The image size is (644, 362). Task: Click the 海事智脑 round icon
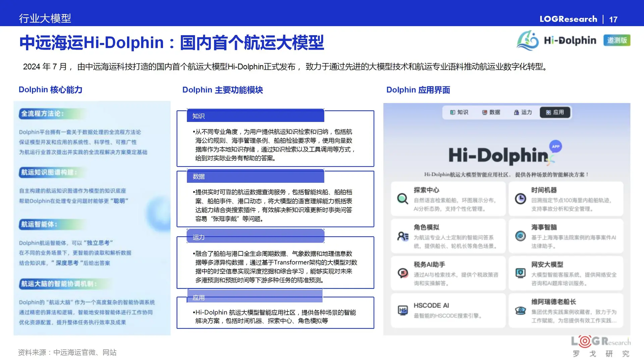point(520,236)
